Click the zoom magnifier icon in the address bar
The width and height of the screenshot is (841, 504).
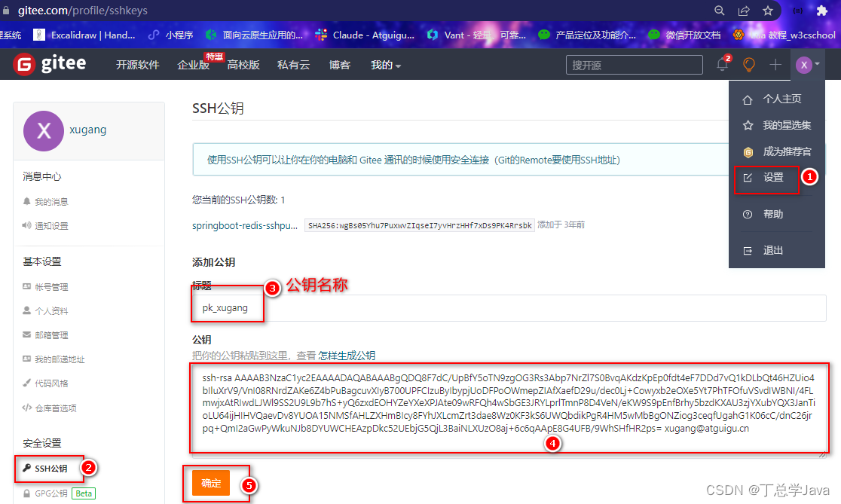tap(719, 11)
